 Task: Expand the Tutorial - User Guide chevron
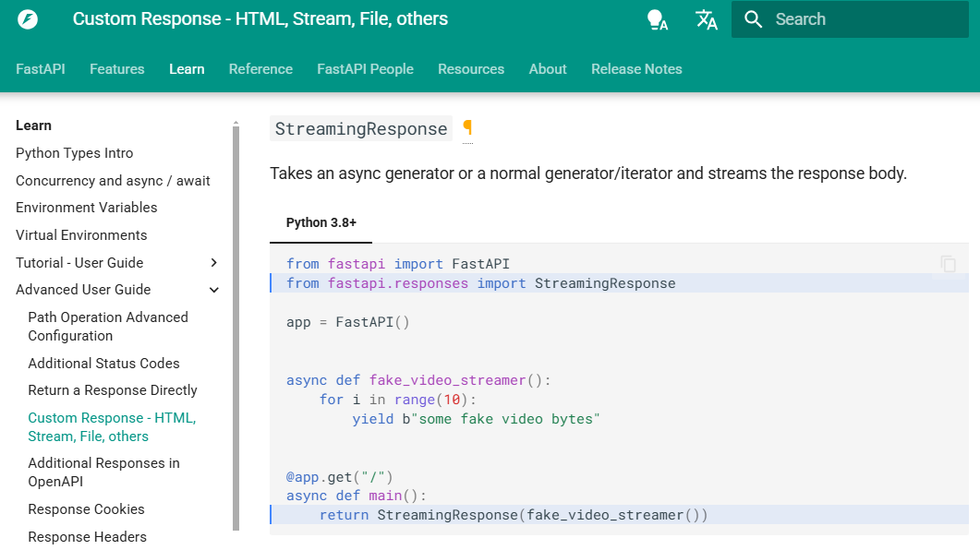pyautogui.click(x=213, y=263)
